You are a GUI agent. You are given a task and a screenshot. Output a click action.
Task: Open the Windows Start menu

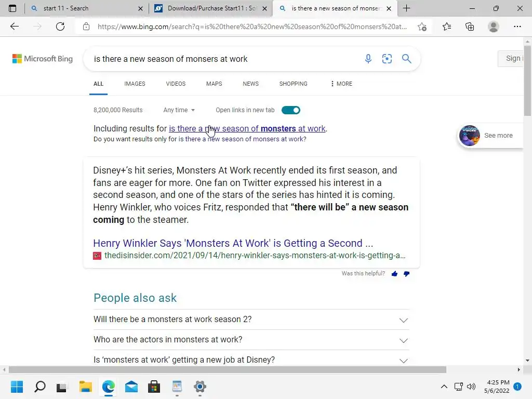pyautogui.click(x=17, y=387)
